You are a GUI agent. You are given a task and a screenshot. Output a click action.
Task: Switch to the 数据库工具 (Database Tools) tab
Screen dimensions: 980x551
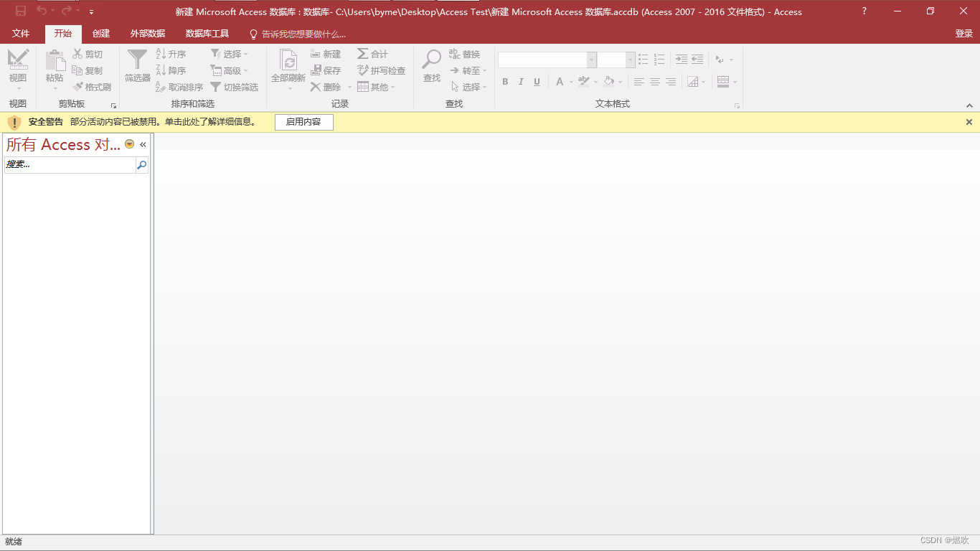[x=207, y=34]
